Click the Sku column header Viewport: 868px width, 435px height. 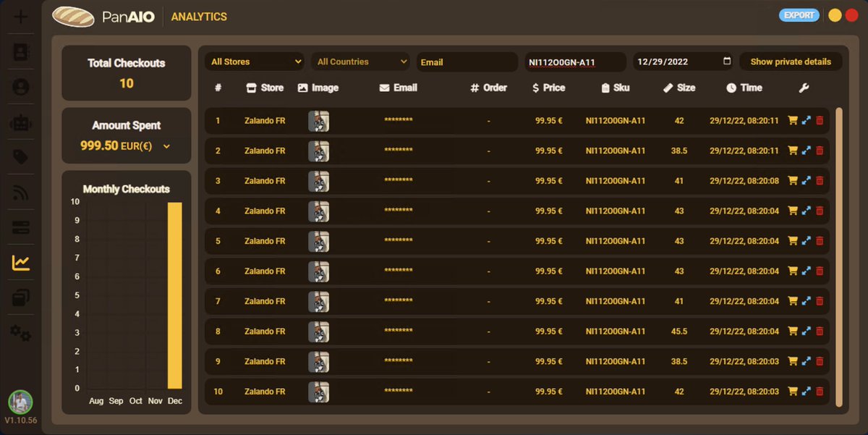tap(616, 88)
